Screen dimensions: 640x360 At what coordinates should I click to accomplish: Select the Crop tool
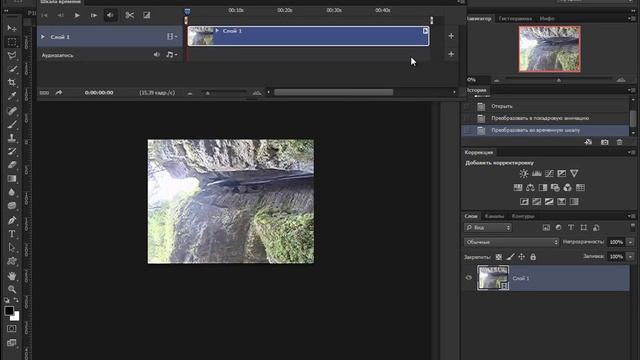tap(12, 82)
